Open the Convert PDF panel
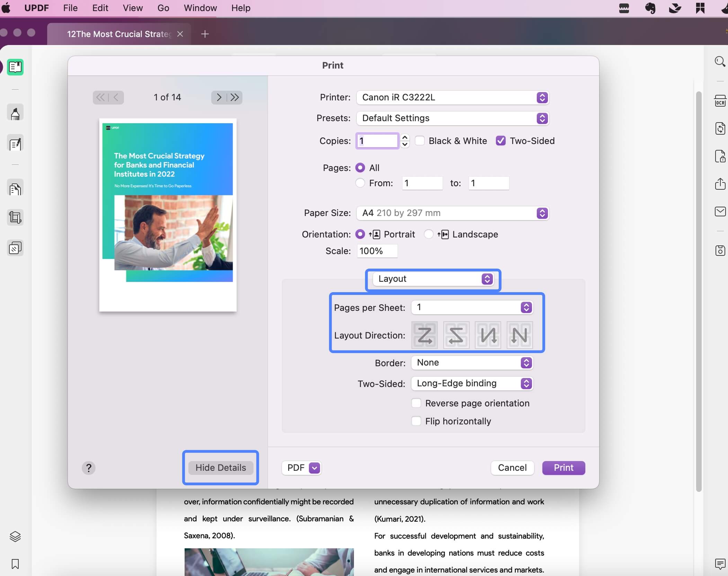The height and width of the screenshot is (576, 728). coord(720,128)
